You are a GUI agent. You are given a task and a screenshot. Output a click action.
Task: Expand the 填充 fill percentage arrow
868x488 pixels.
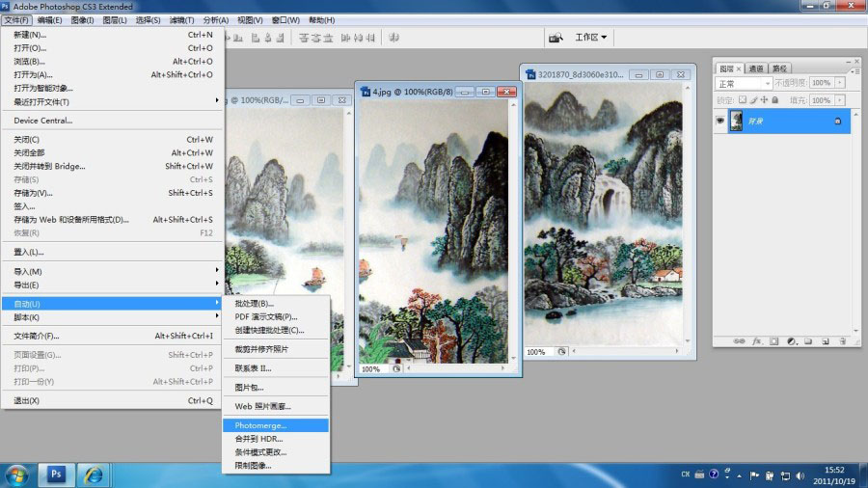840,100
